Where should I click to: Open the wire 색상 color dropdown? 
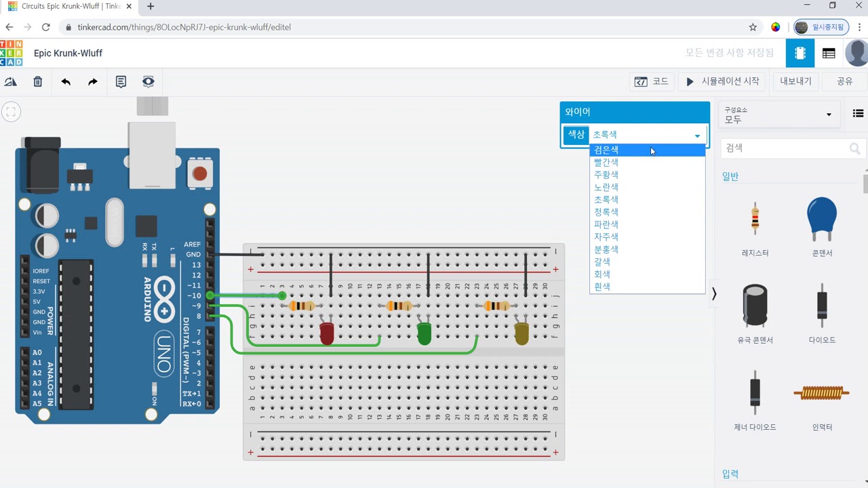pos(648,135)
